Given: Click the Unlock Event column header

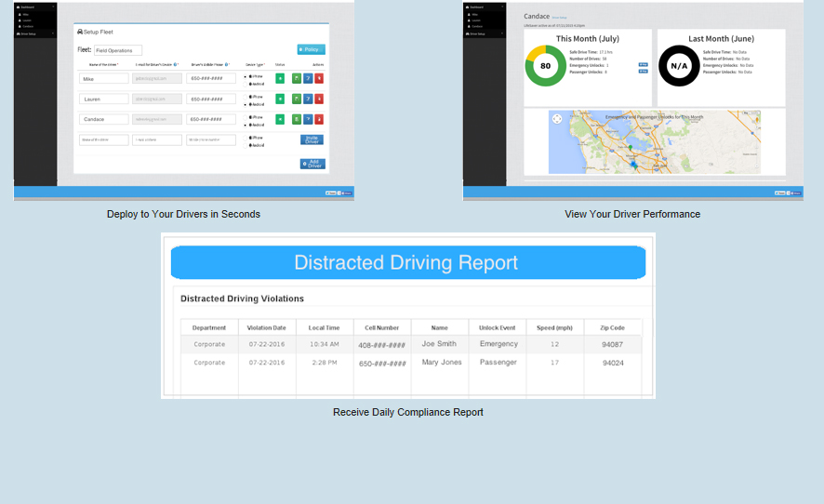Looking at the screenshot, I should 498,327.
